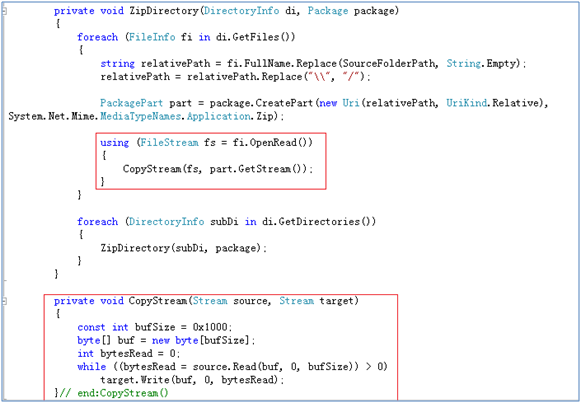Click the PackagePart type name
Viewport: 582px width, 403px height.
(131, 103)
